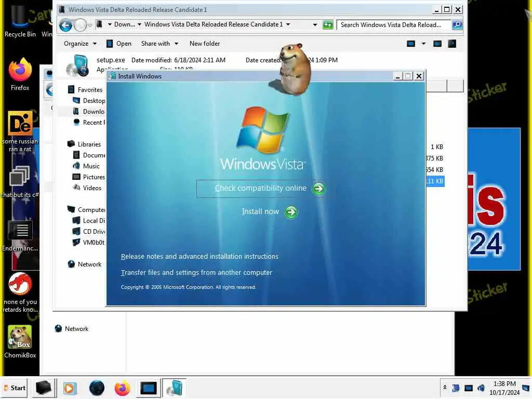Click the setup.exe icon in details pane
The height and width of the screenshot is (399, 532).
[x=77, y=65]
